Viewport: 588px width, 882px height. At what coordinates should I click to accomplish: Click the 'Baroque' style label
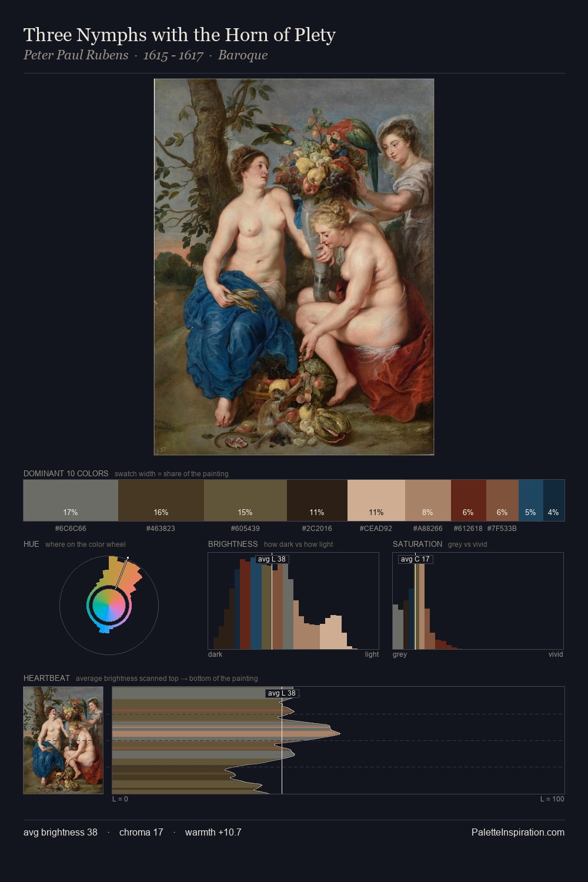click(243, 55)
